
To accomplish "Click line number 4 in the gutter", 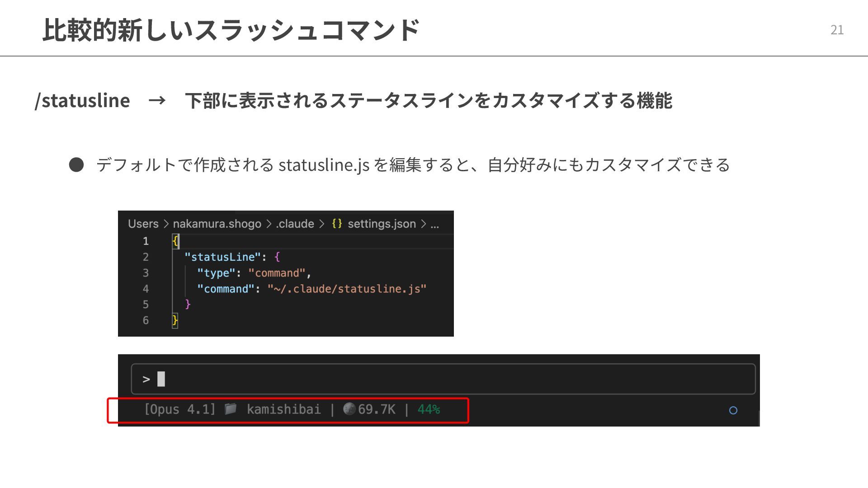I will click(146, 288).
